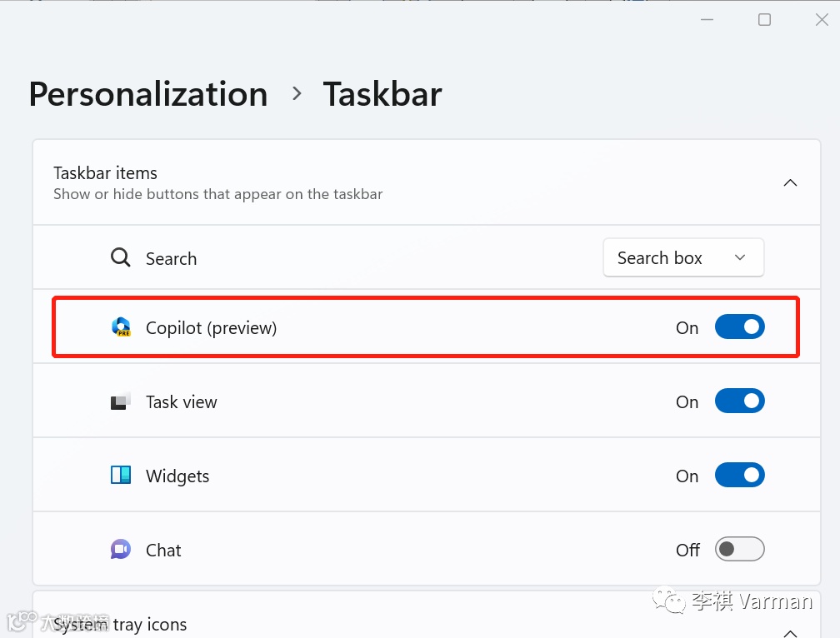Click the Search magnifier icon
The width and height of the screenshot is (840, 638).
click(121, 258)
